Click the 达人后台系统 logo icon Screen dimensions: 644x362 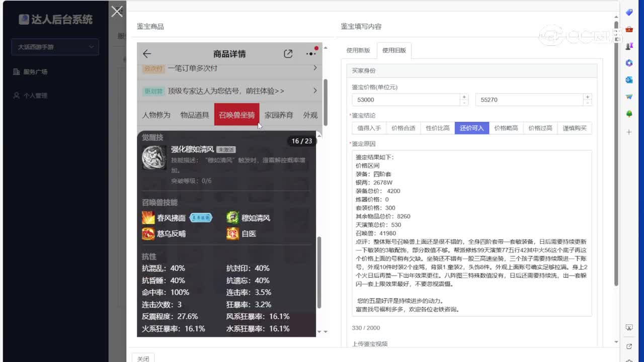24,19
